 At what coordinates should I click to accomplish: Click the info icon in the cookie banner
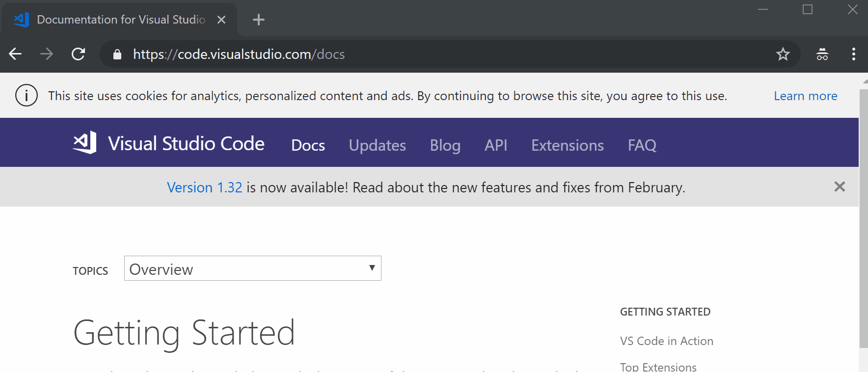pyautogui.click(x=27, y=95)
